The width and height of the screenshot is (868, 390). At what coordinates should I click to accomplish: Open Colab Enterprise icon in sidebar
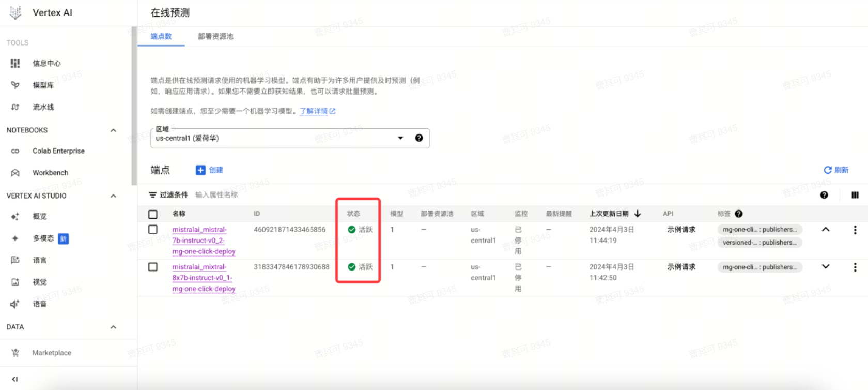click(x=15, y=151)
